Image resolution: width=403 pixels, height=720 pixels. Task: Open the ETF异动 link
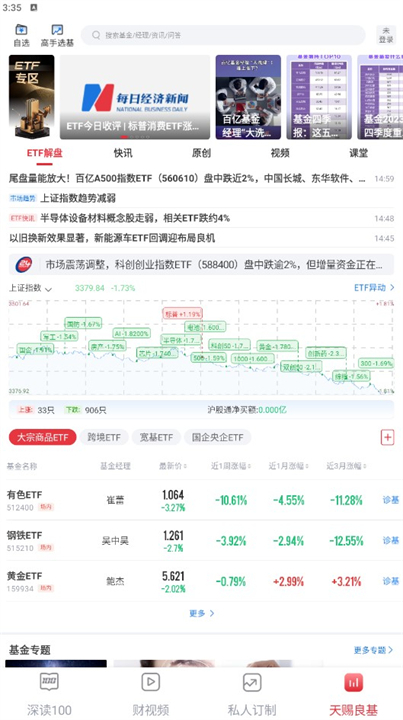[374, 288]
